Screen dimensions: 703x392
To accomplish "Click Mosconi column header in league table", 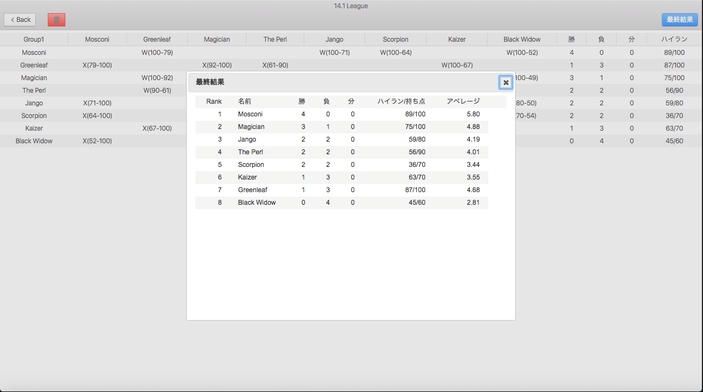I will (x=97, y=39).
